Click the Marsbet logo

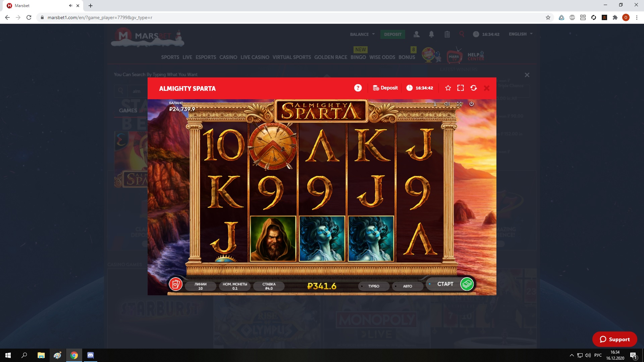(148, 36)
